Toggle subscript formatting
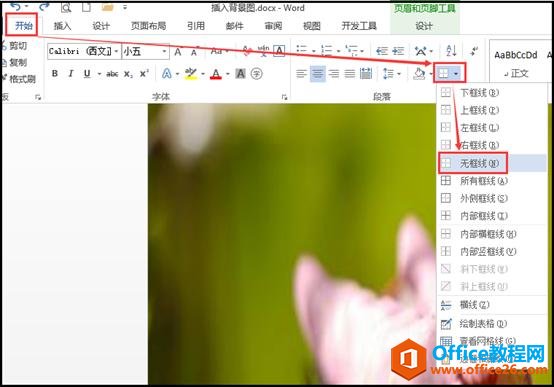Image resolution: width=554 pixels, height=387 pixels. pyautogui.click(x=129, y=74)
